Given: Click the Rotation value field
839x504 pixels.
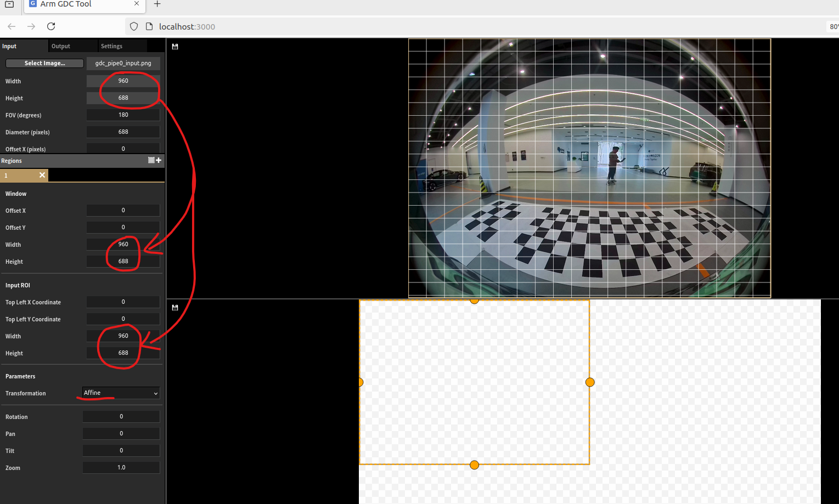Looking at the screenshot, I should click(121, 416).
